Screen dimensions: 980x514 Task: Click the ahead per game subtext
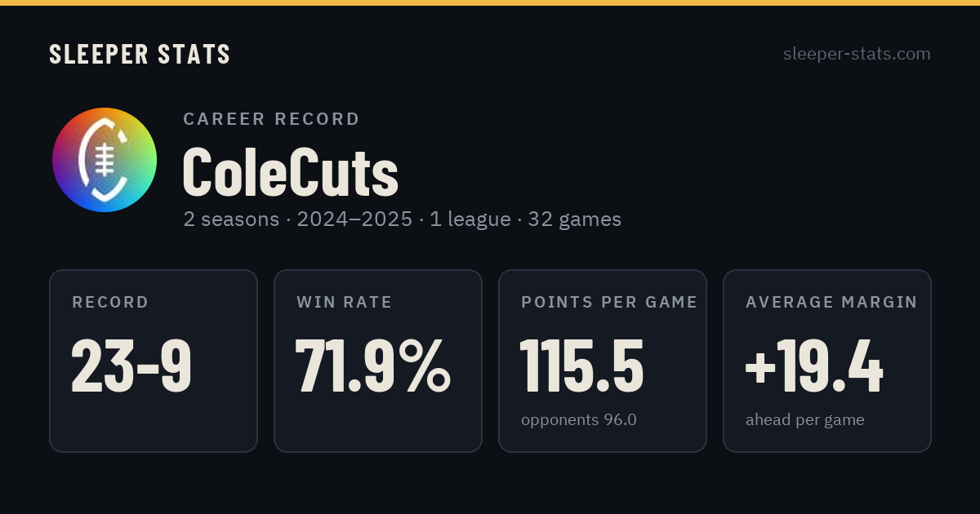pos(804,420)
